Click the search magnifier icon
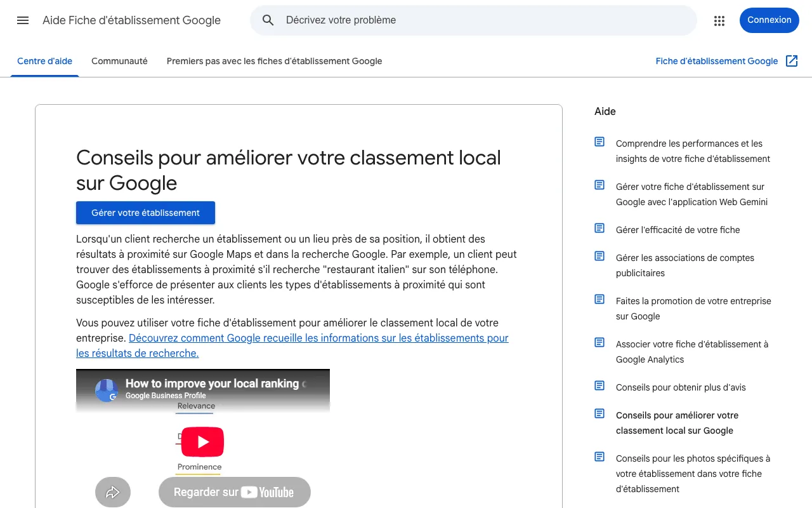The width and height of the screenshot is (812, 508). click(268, 20)
